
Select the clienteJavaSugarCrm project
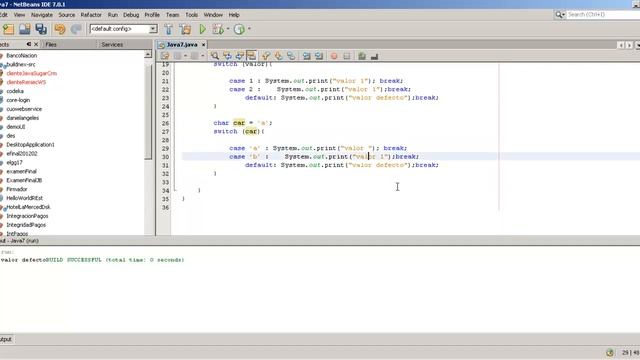point(32,73)
